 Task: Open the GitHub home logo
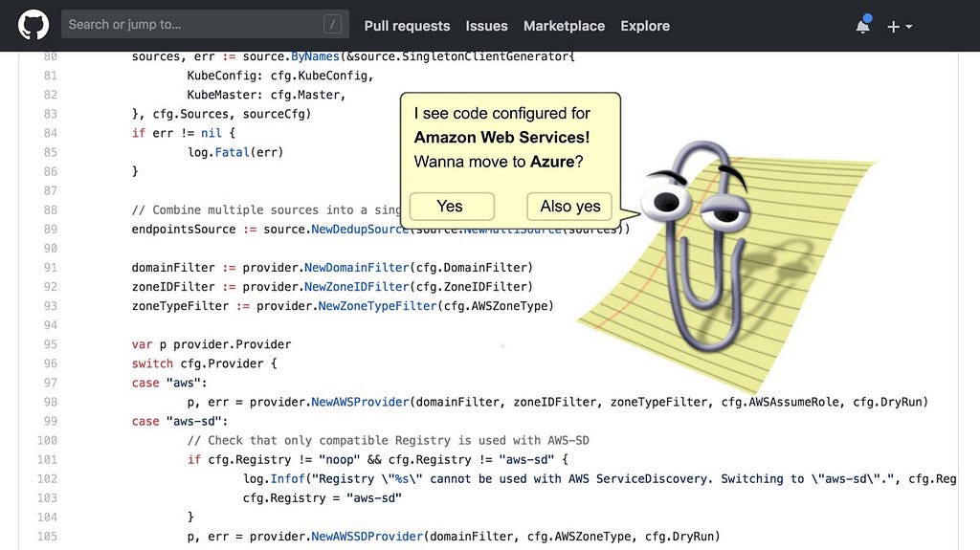[x=33, y=25]
